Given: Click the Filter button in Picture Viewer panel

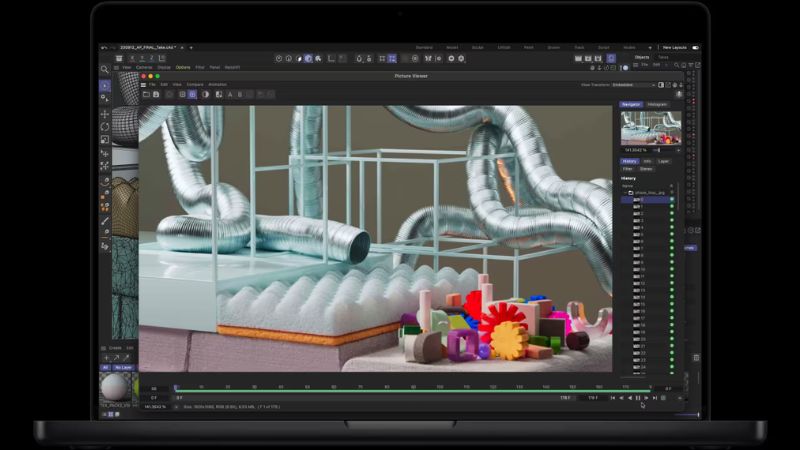Looking at the screenshot, I should (x=628, y=169).
